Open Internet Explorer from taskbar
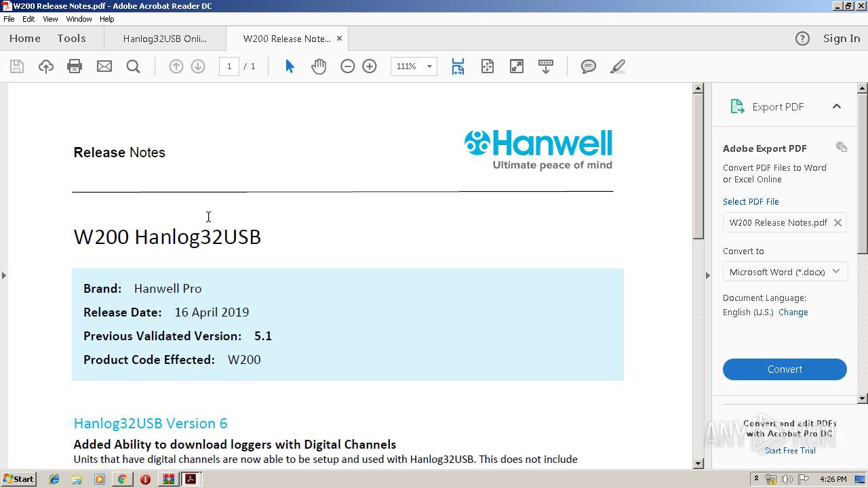This screenshot has height=488, width=868. coord(54,479)
